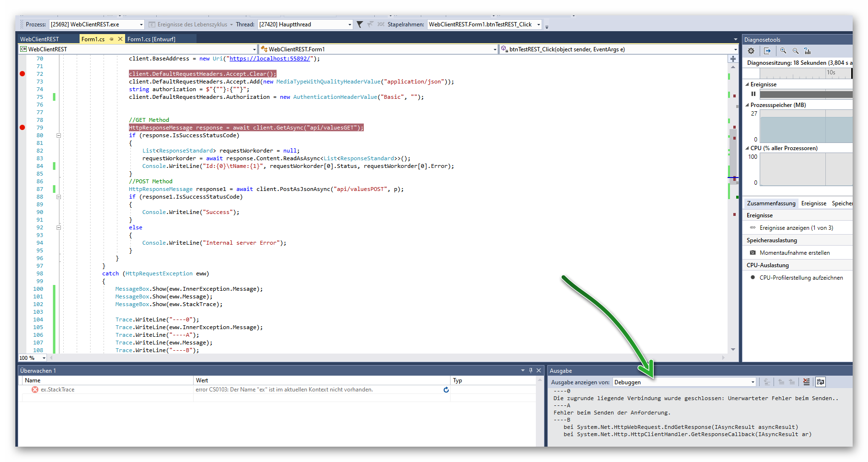The height and width of the screenshot is (462, 868).
Task: Click the red breakpoint on line 72
Action: click(x=22, y=73)
